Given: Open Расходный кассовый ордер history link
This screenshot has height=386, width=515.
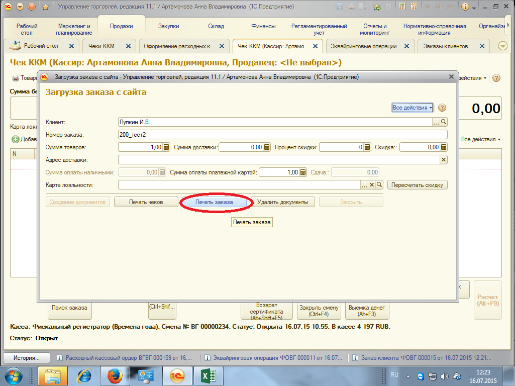Looking at the screenshot, I should pos(125,358).
